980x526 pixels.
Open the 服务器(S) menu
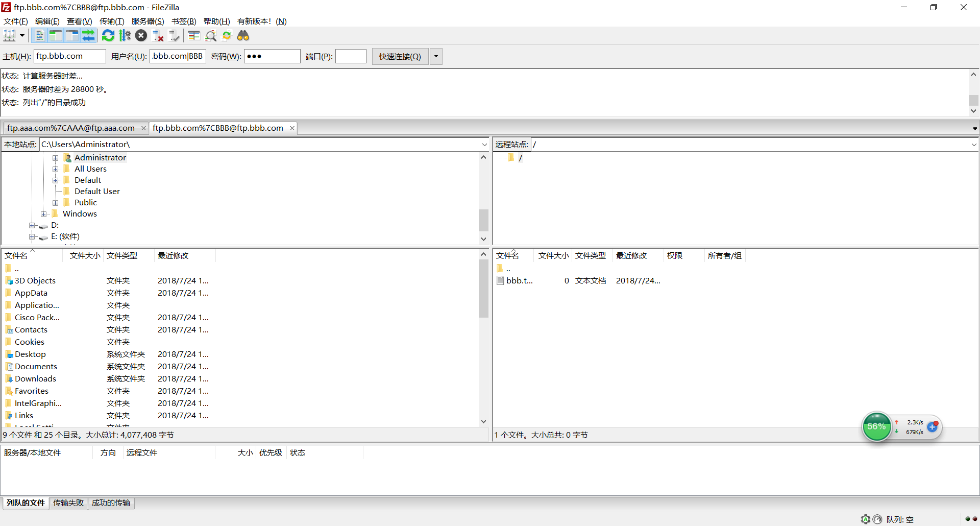pos(148,21)
